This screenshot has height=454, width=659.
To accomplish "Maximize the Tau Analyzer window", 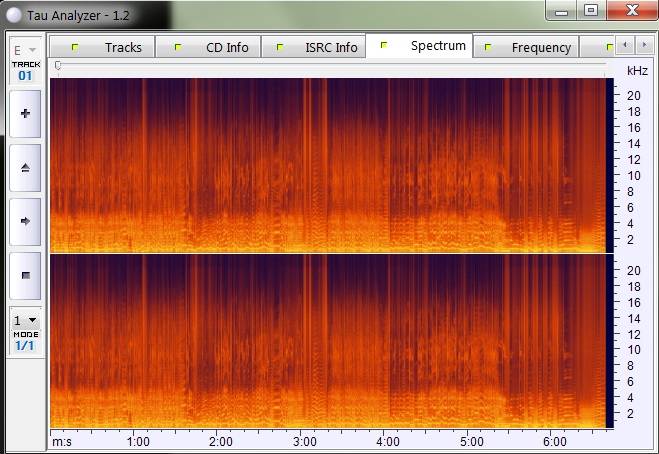I will point(591,10).
